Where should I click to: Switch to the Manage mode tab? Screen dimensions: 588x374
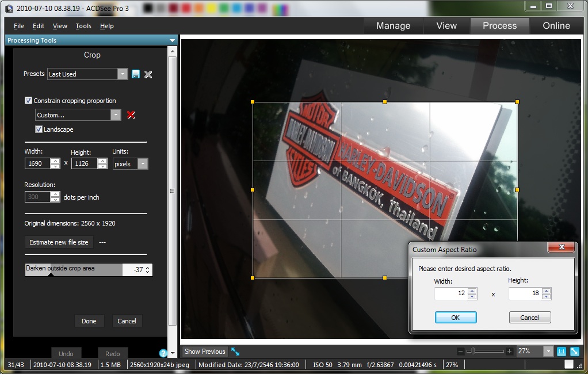click(394, 25)
